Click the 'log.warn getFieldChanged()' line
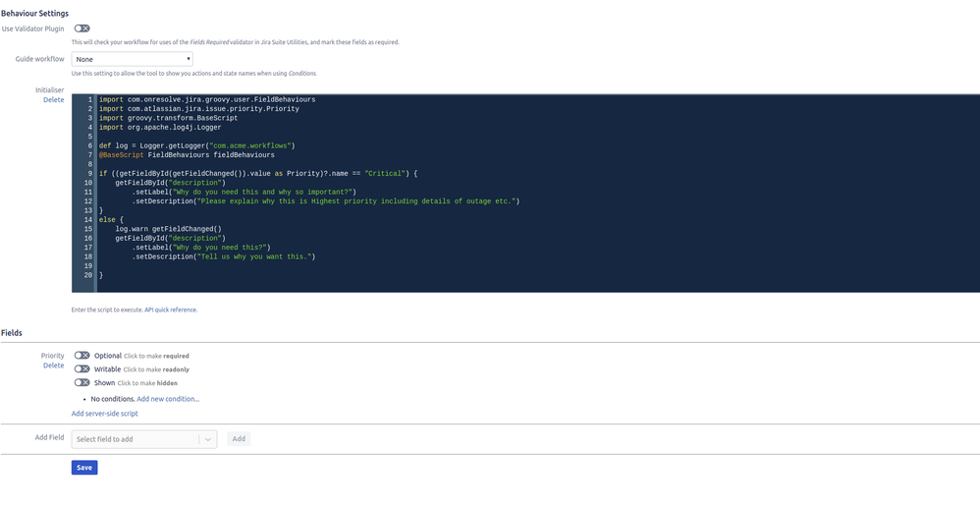Image resolution: width=980 pixels, height=509 pixels. 168,229
